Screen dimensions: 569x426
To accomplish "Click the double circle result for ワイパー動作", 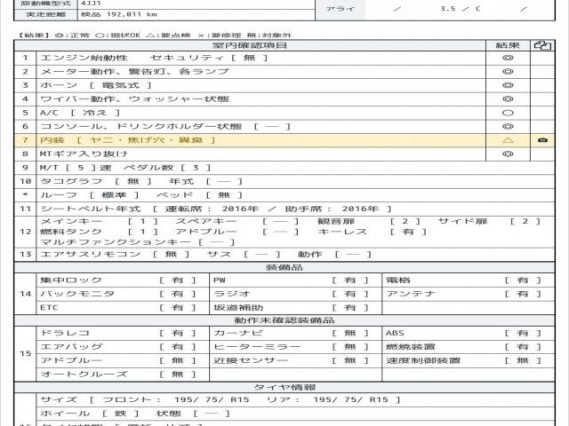I will point(508,99).
